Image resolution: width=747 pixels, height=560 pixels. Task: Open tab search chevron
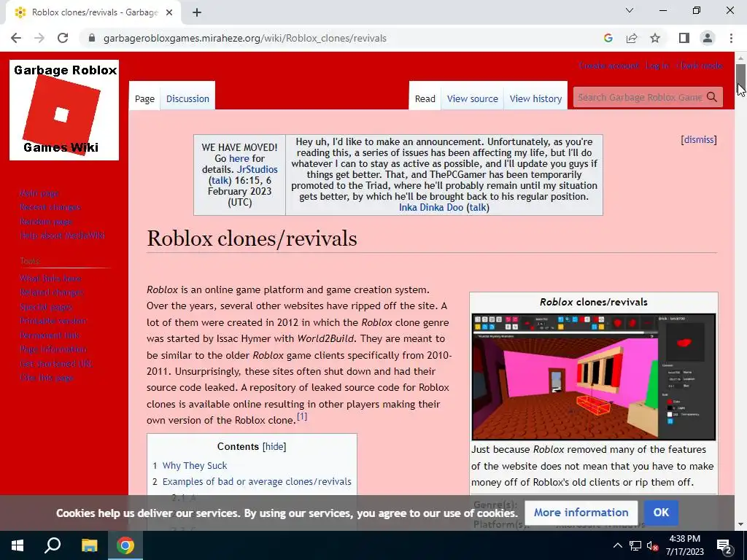coord(630,10)
